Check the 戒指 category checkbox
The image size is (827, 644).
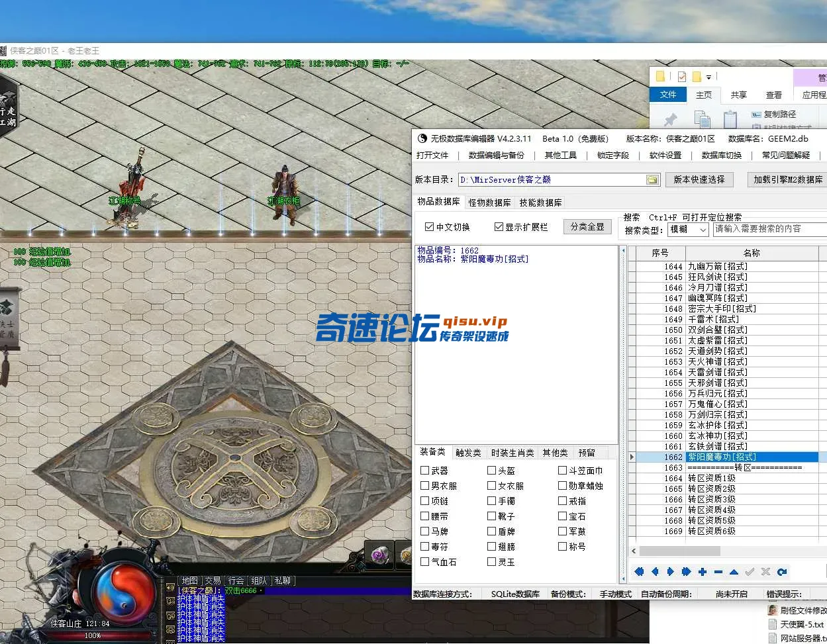point(562,501)
